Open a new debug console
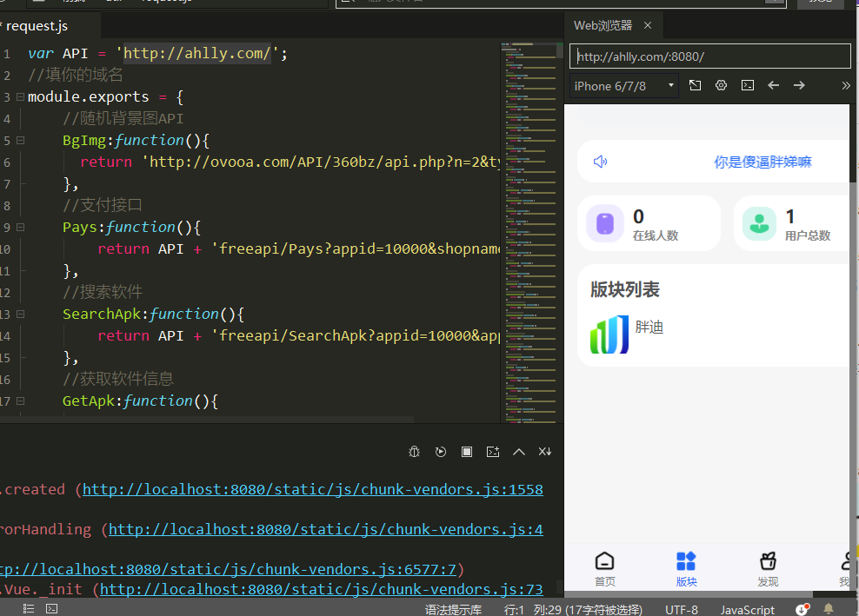This screenshot has width=859, height=616. click(x=492, y=451)
